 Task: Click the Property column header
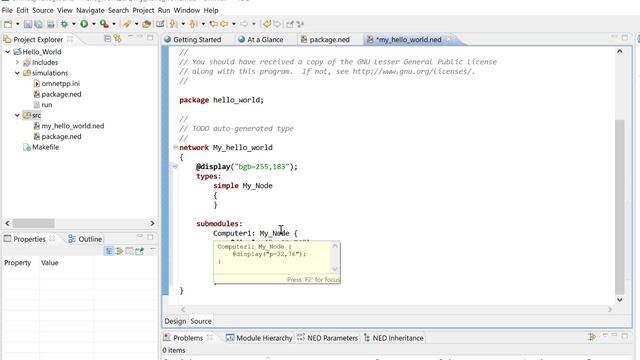coord(18,263)
